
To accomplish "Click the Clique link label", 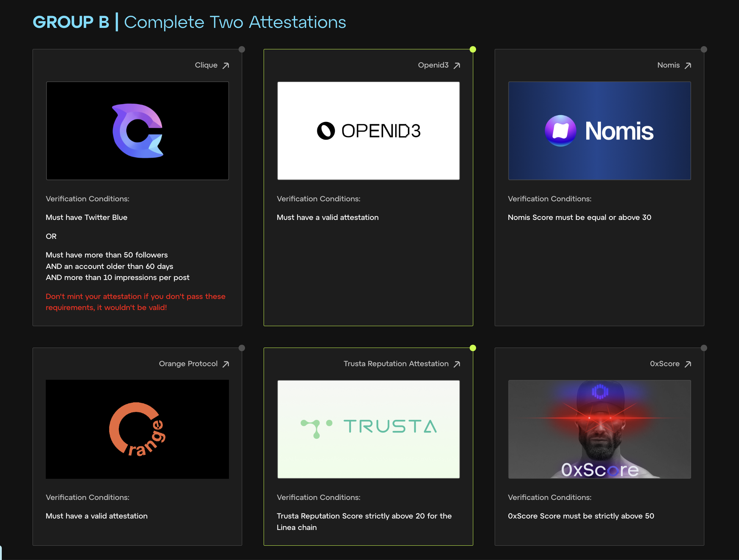I will 206,65.
